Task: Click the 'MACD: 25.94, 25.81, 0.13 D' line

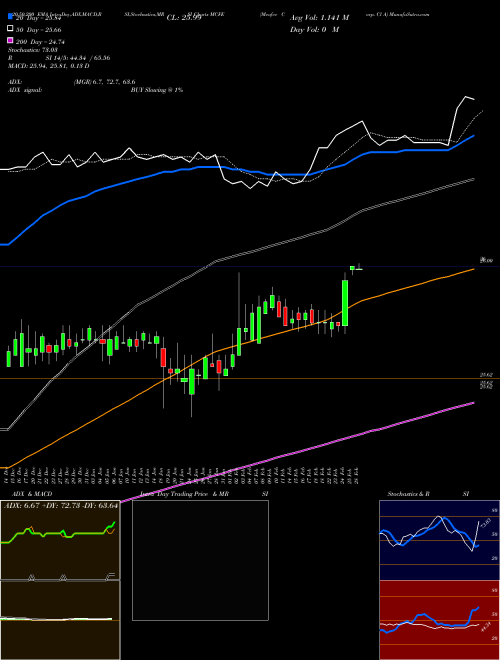Action: coord(49,66)
